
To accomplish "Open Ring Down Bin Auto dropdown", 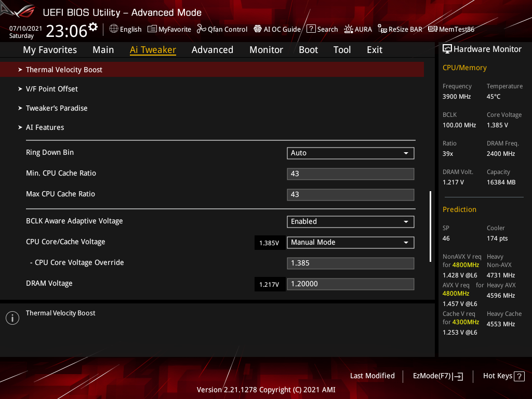I will click(x=351, y=153).
